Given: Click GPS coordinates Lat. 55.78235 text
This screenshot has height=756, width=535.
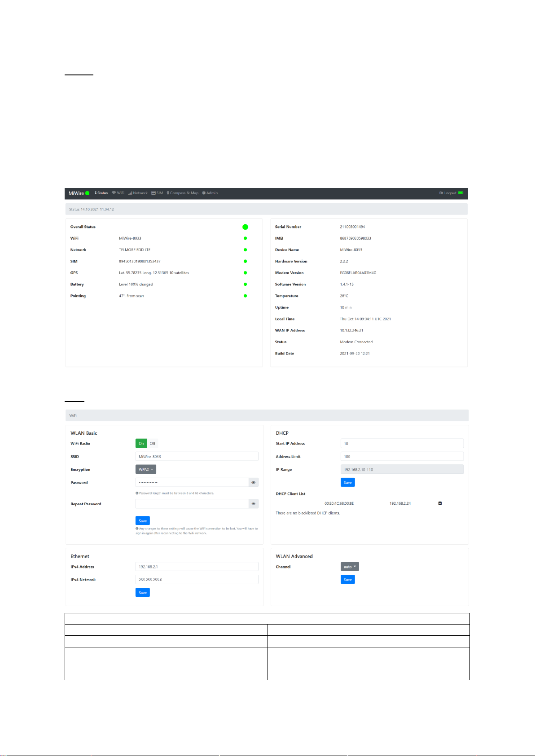Looking at the screenshot, I should coord(154,273).
